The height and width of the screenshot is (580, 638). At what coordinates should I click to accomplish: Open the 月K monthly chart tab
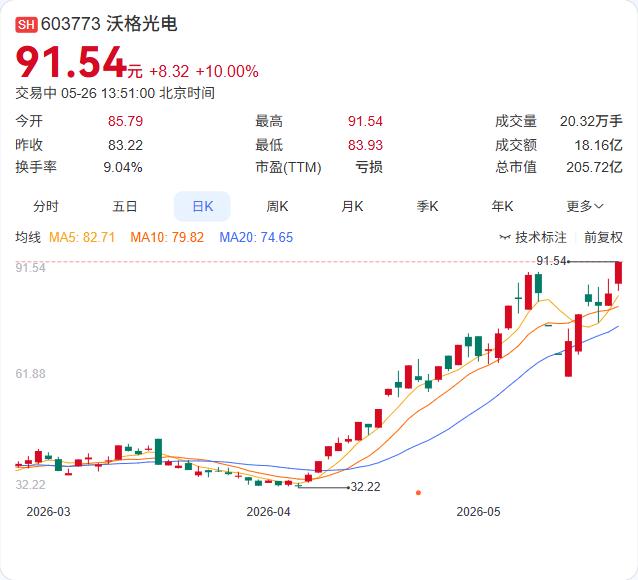click(352, 206)
